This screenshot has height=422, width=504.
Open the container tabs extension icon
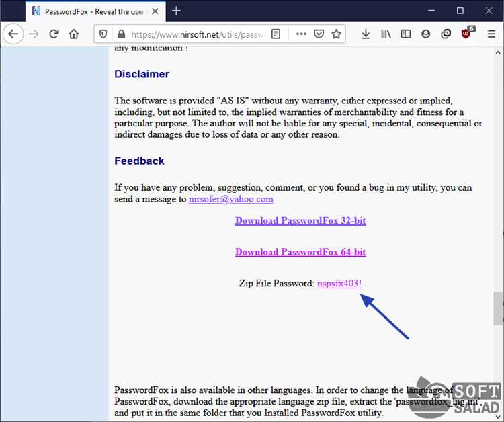(446, 34)
